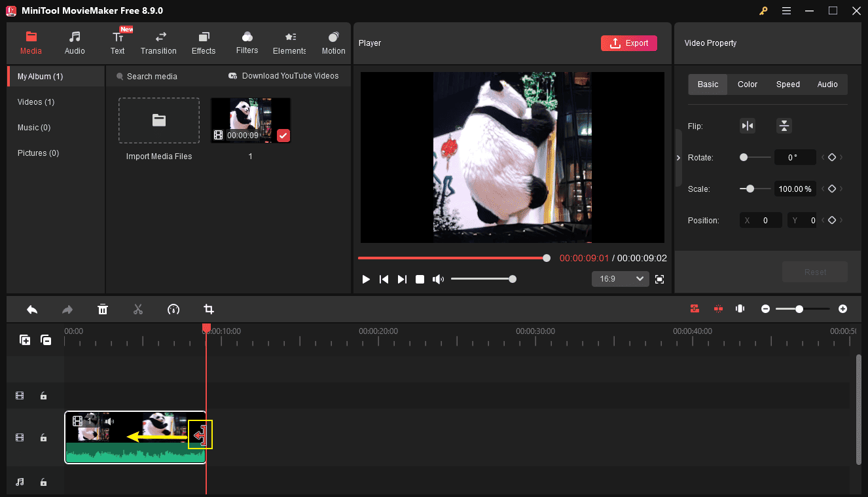Image resolution: width=868 pixels, height=497 pixels.
Task: Toggle the Rotate keyframe diamond
Action: coord(831,157)
